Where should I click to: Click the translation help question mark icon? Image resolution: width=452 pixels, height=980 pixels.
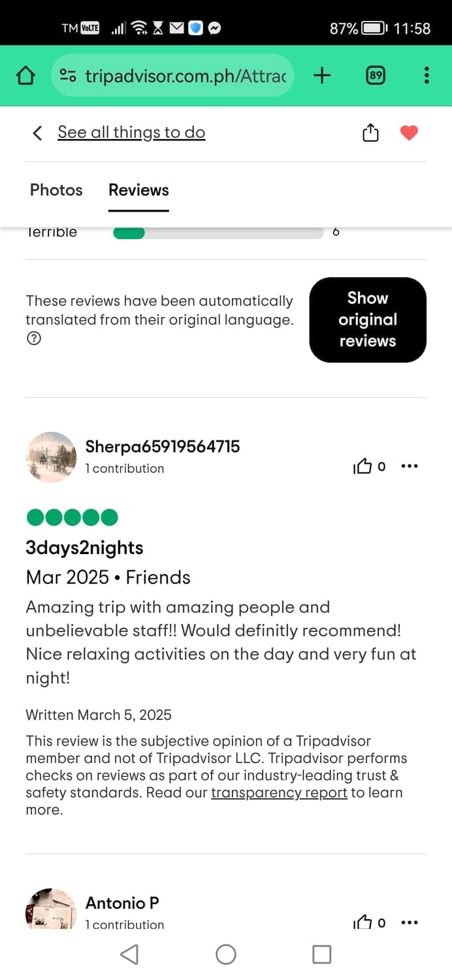pyautogui.click(x=33, y=339)
